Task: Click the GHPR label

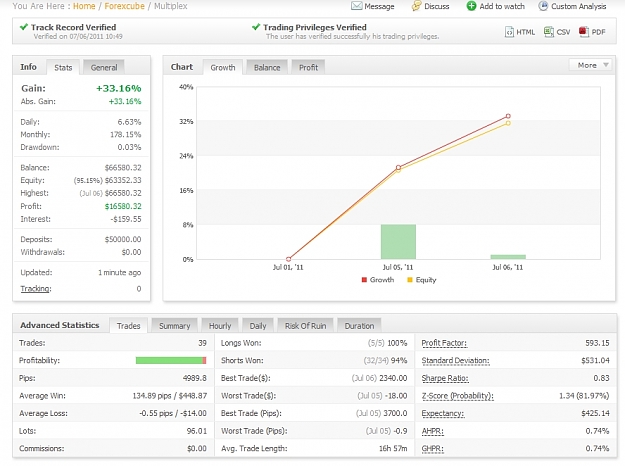Action: (432, 448)
